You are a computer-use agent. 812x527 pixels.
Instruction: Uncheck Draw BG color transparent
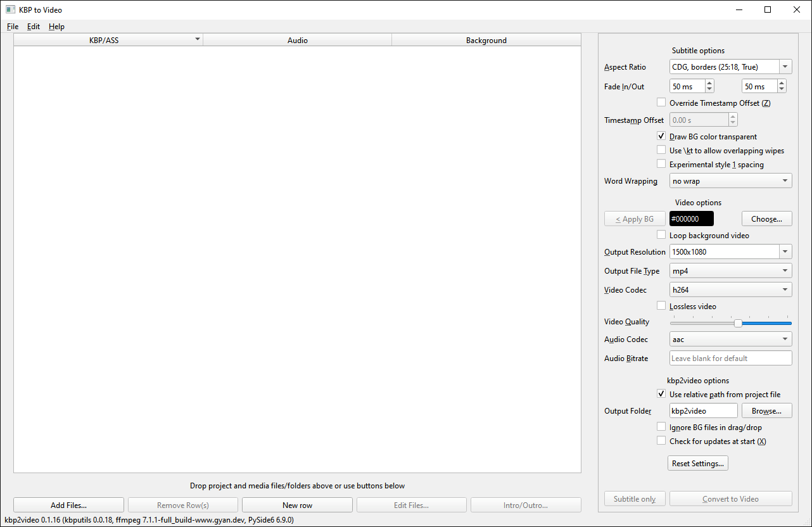(x=661, y=136)
